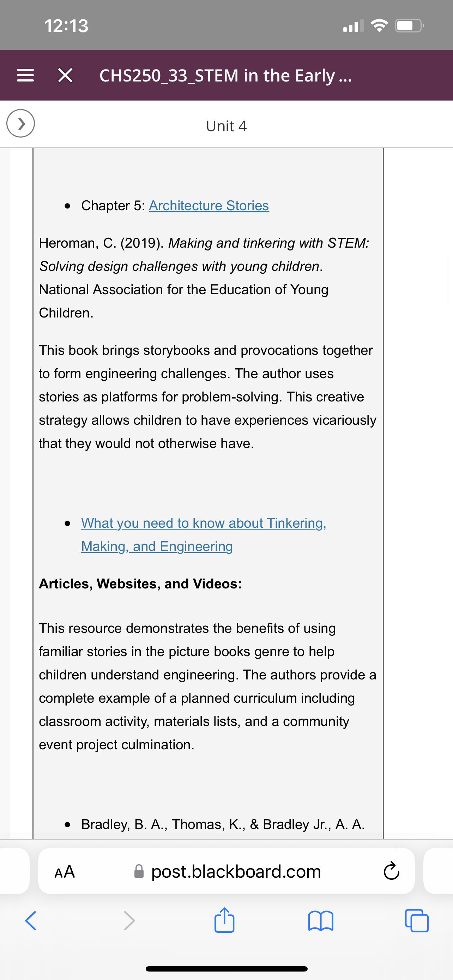Tap the Making, and Engineering link line
This screenshot has height=980, width=453.
click(x=157, y=546)
